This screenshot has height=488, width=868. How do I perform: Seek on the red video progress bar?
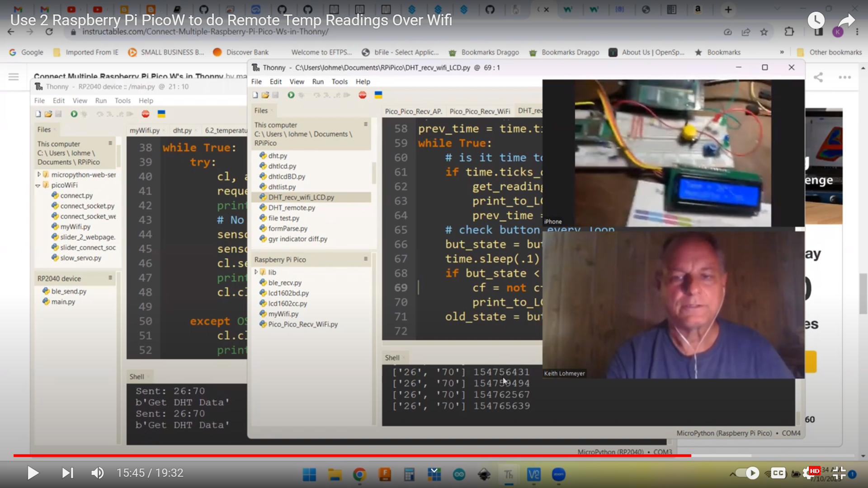click(x=353, y=455)
